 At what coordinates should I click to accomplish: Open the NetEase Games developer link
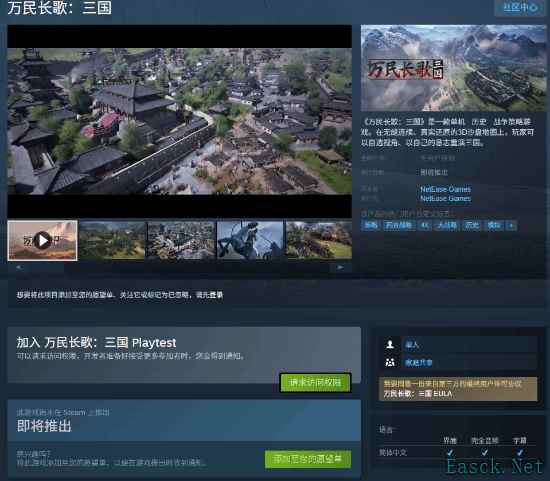coord(445,189)
